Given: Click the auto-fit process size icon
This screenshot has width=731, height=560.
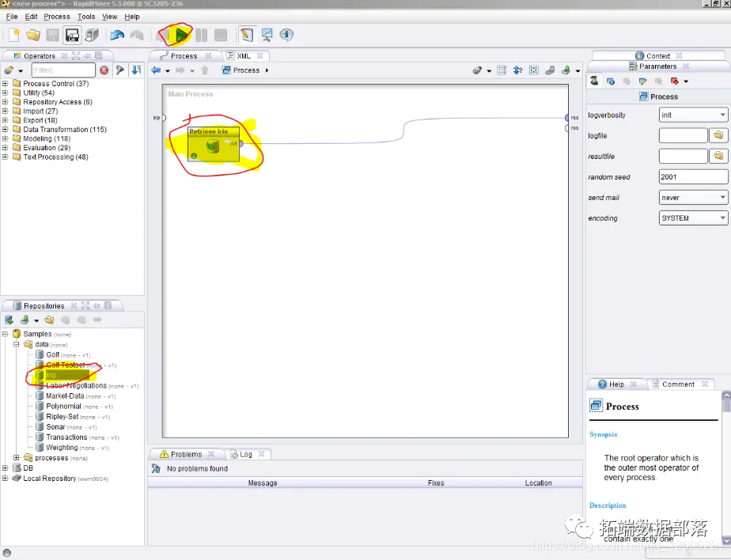Looking at the screenshot, I should pyautogui.click(x=534, y=70).
